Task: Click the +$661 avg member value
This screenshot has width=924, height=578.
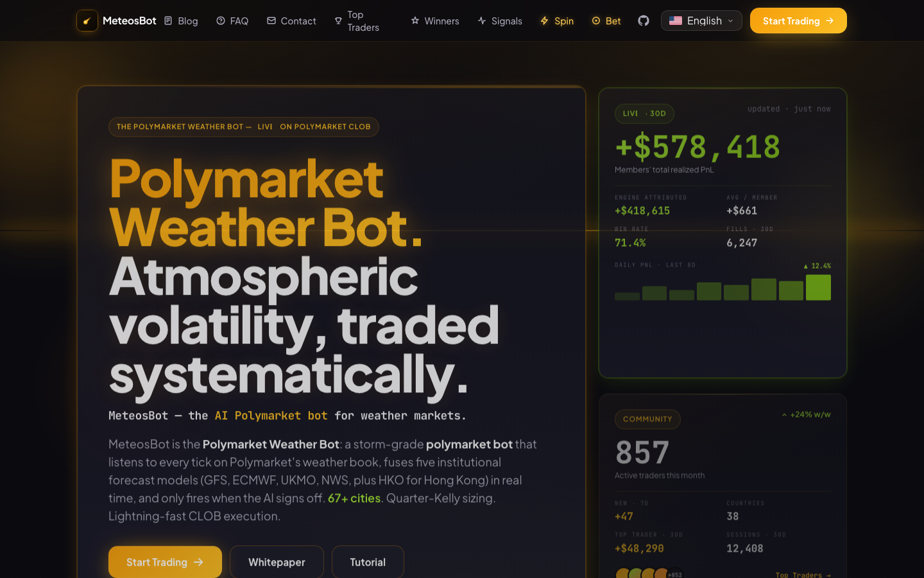Action: (x=742, y=211)
